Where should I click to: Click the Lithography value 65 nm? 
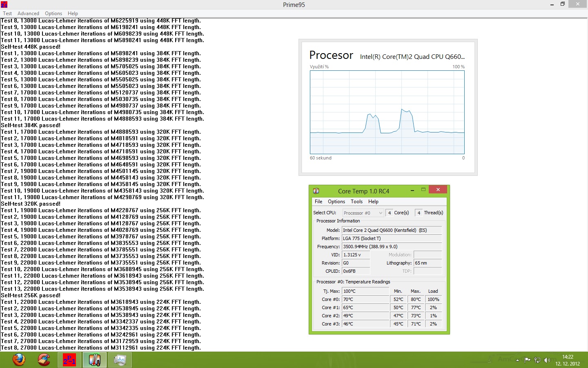coord(428,263)
